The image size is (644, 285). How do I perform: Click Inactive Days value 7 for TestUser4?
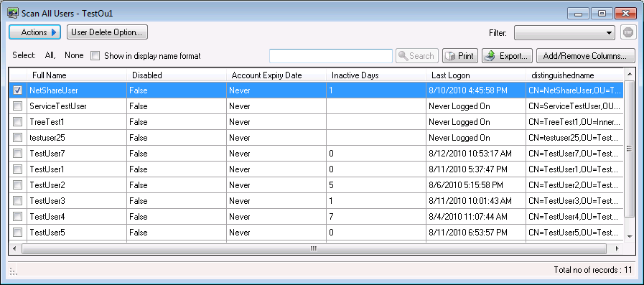(376, 217)
